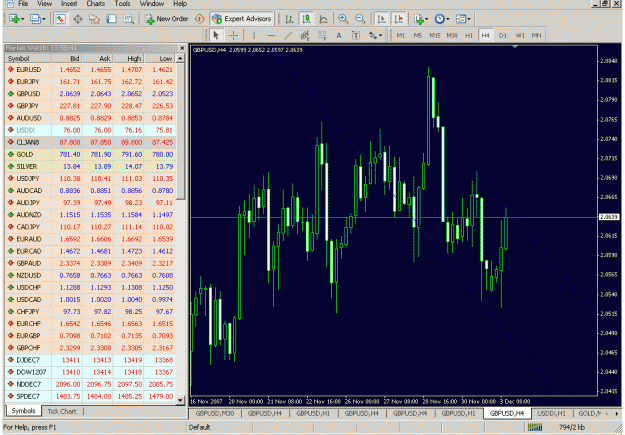
Task: Click the Bid column header
Action: coord(66,59)
